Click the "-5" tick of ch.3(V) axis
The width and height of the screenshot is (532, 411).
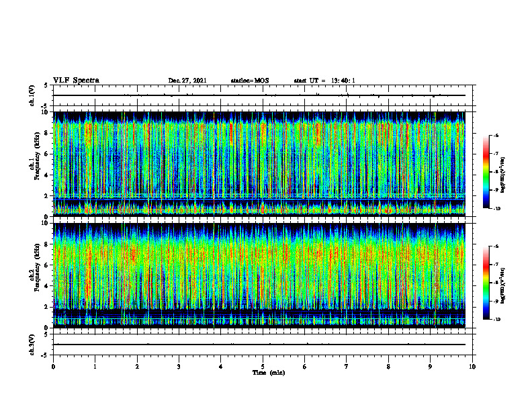(46, 355)
